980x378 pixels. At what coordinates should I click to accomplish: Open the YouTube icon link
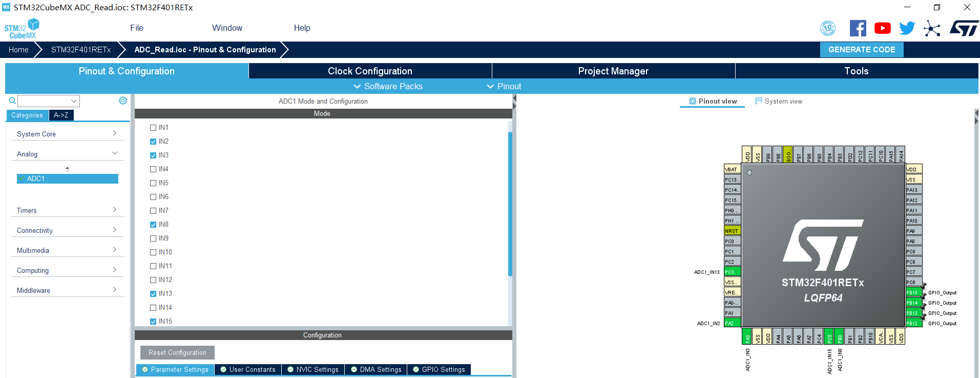[x=882, y=28]
